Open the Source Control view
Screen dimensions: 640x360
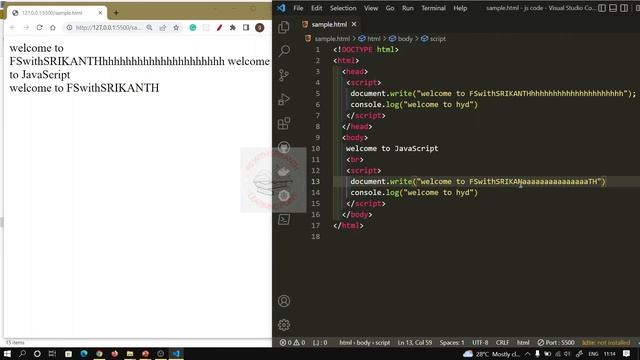point(284,75)
